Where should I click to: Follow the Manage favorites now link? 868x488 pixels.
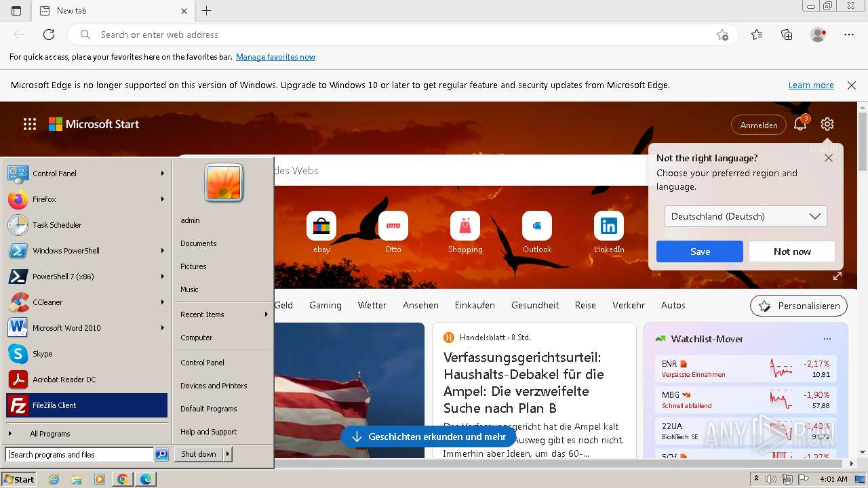click(275, 57)
